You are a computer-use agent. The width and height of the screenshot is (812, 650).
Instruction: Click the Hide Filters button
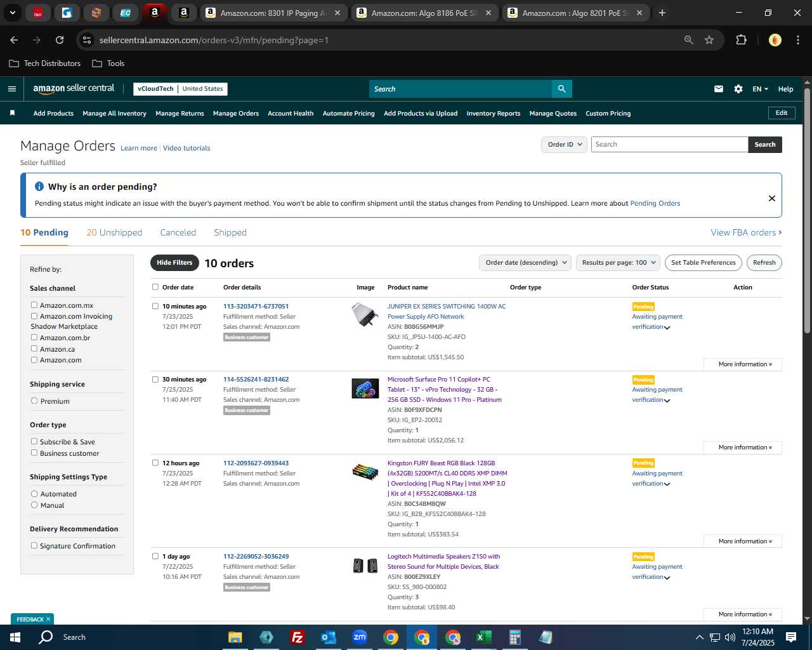[x=174, y=263]
